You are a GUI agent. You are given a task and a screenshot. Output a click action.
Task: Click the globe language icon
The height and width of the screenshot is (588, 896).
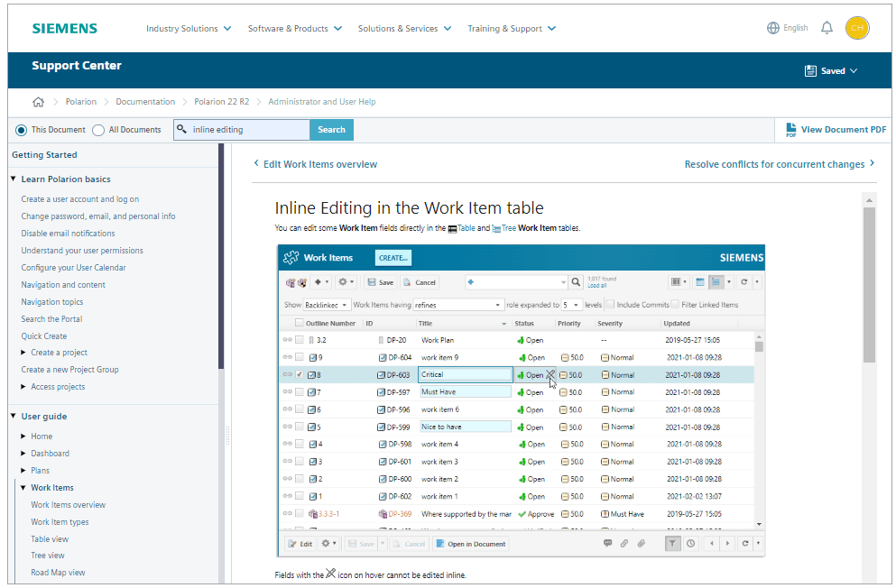[x=772, y=28]
